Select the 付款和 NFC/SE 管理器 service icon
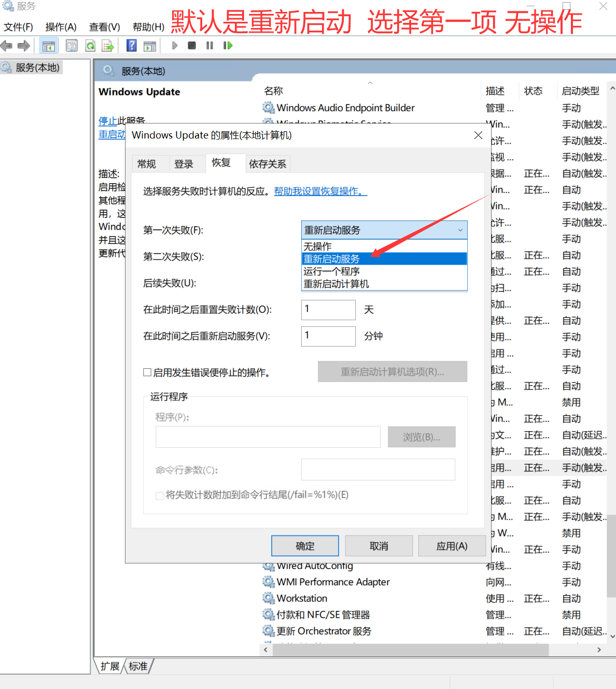 click(269, 614)
